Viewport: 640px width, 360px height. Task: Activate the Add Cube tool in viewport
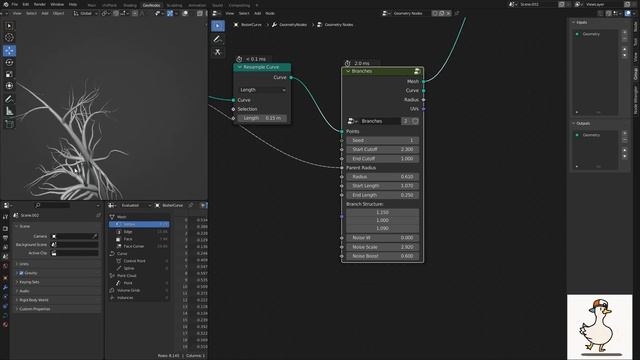pos(9,124)
